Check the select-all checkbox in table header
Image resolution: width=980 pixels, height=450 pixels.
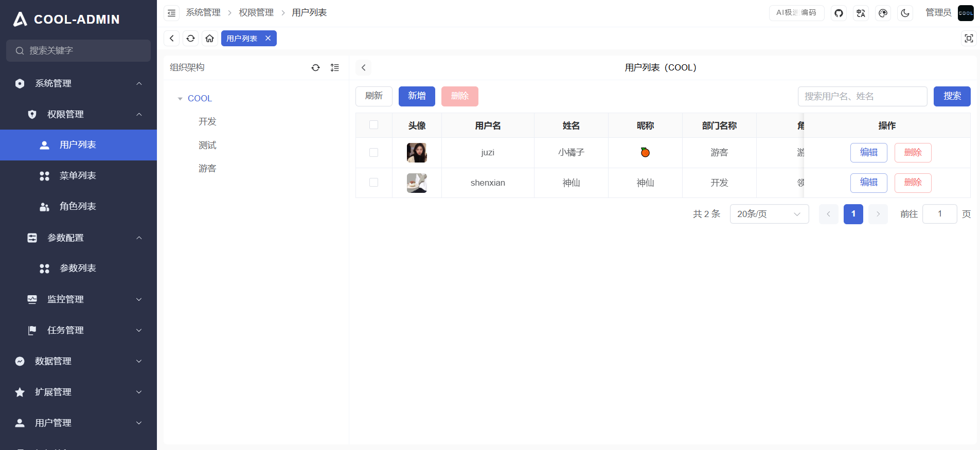pyautogui.click(x=373, y=125)
